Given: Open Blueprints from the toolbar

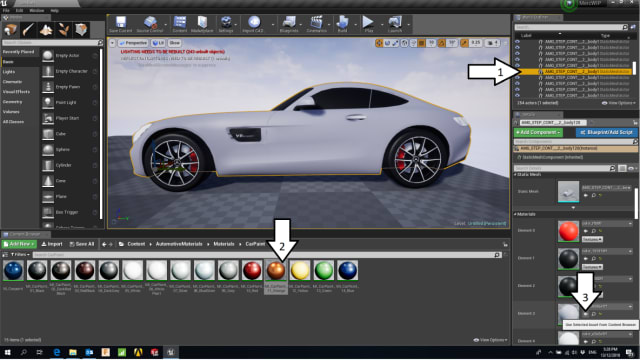Looking at the screenshot, I should tap(289, 24).
